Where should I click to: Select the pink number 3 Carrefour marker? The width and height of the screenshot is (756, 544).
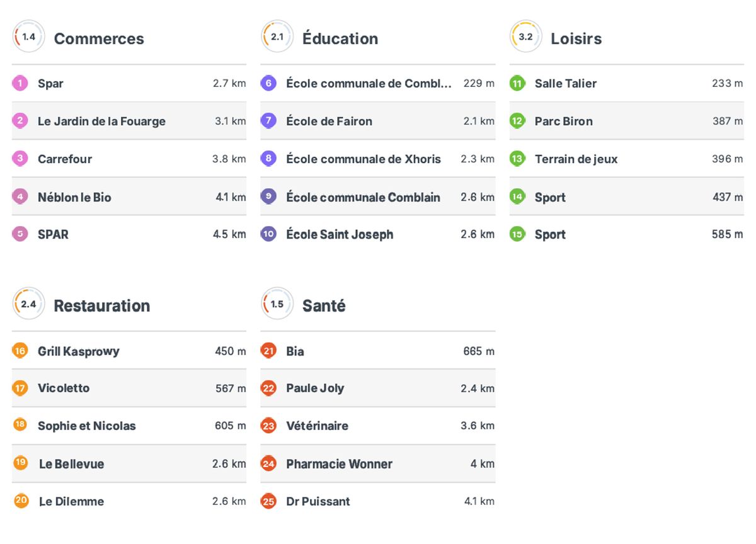pos(20,159)
